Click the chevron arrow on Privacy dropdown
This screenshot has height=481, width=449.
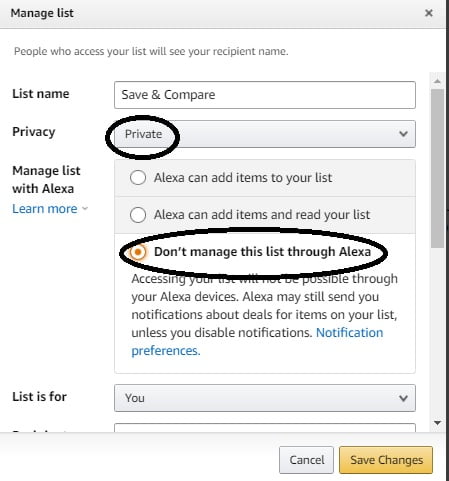[x=403, y=134]
